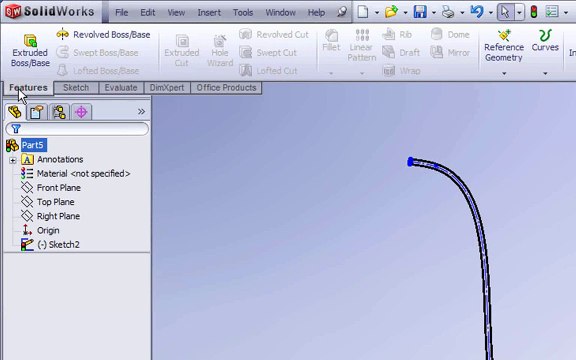
Task: Click the Rebuild traffic light icon
Action: (534, 12)
